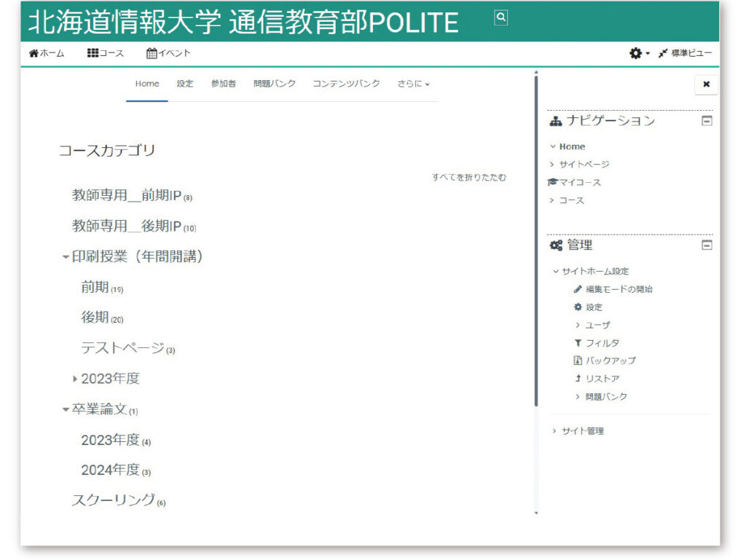Click the search magnifier icon in header
746x560 pixels.
click(x=500, y=17)
